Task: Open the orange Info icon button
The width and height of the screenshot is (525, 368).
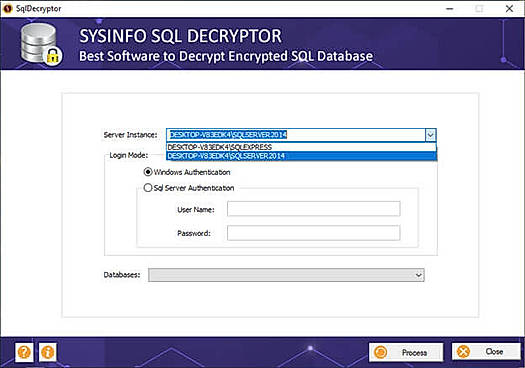Action: tap(48, 352)
